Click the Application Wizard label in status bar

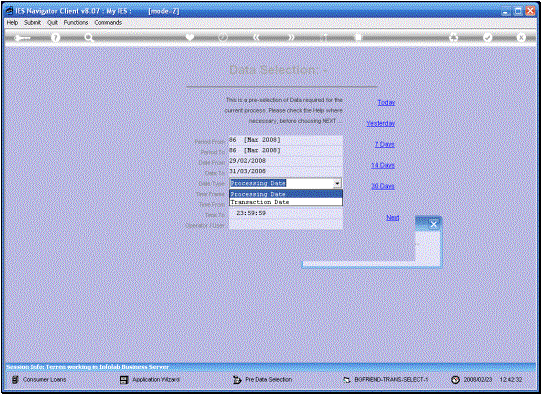pyautogui.click(x=156, y=380)
